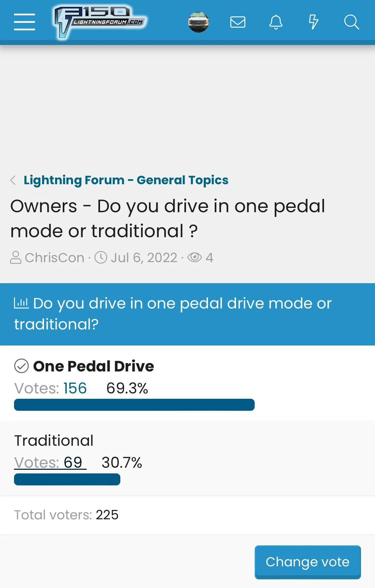Screen dimensions: 375x588
Task: Click the eye watchers icon
Action: [195, 258]
